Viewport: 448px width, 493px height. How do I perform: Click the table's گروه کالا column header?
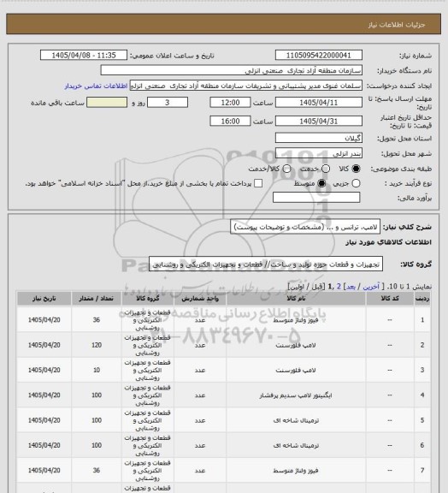tap(147, 299)
